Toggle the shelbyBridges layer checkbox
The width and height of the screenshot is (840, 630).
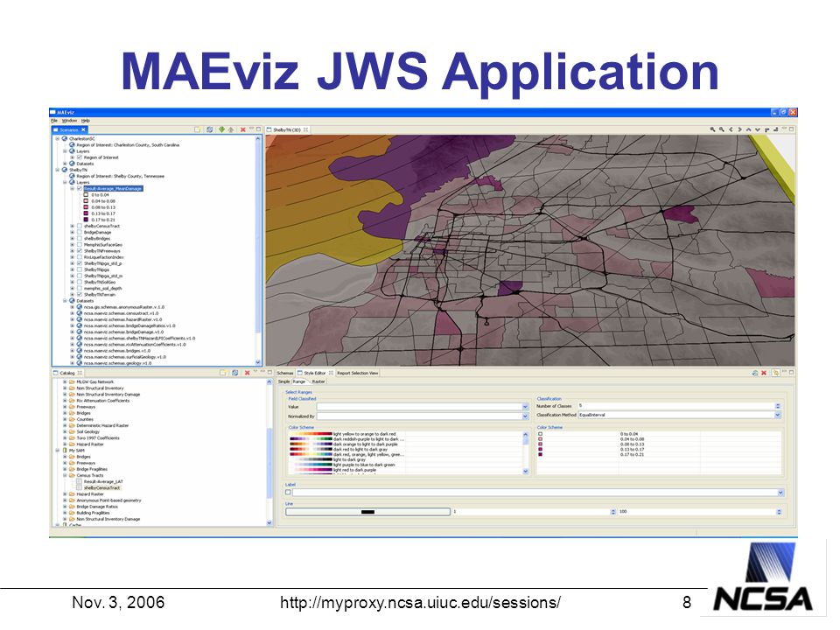pyautogui.click(x=80, y=238)
